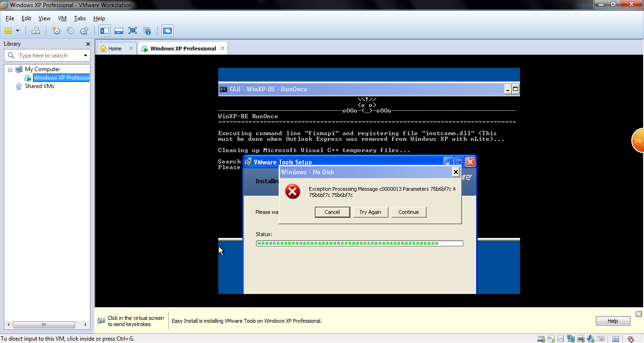Open the library search dropdown arrow
Screen dimensions: 644x343
click(85, 56)
